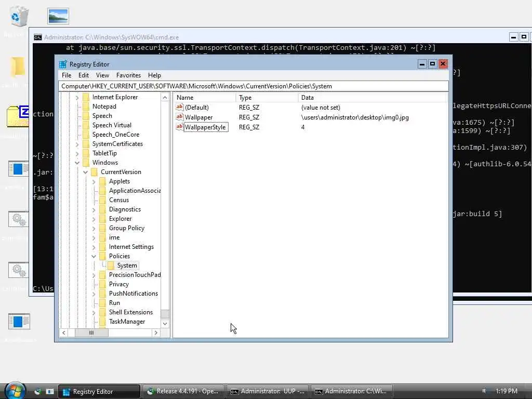Click the Wallpaper value string icon
532x399 pixels.
pyautogui.click(x=179, y=117)
